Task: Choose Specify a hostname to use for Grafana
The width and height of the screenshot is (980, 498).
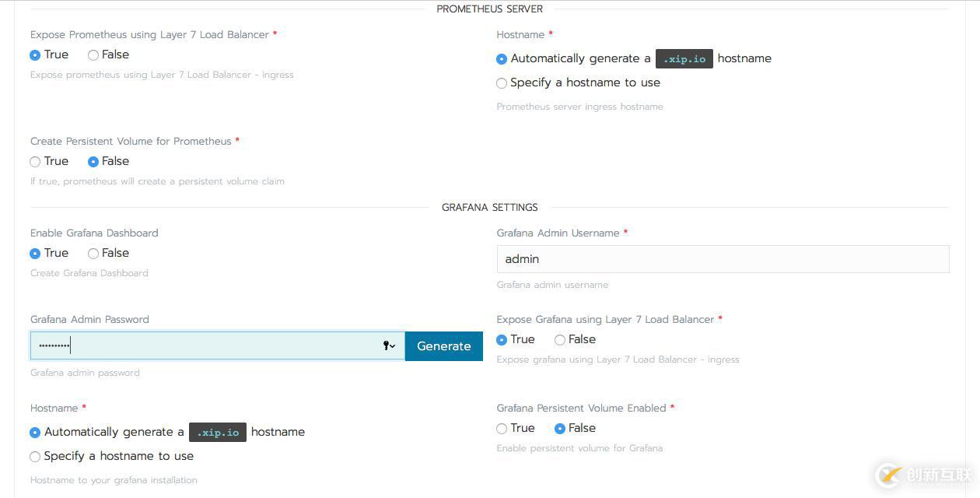Action: click(x=35, y=457)
